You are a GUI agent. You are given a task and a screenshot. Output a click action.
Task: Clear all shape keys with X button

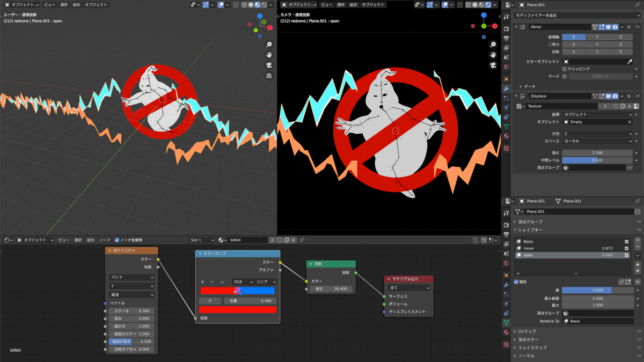point(638,282)
